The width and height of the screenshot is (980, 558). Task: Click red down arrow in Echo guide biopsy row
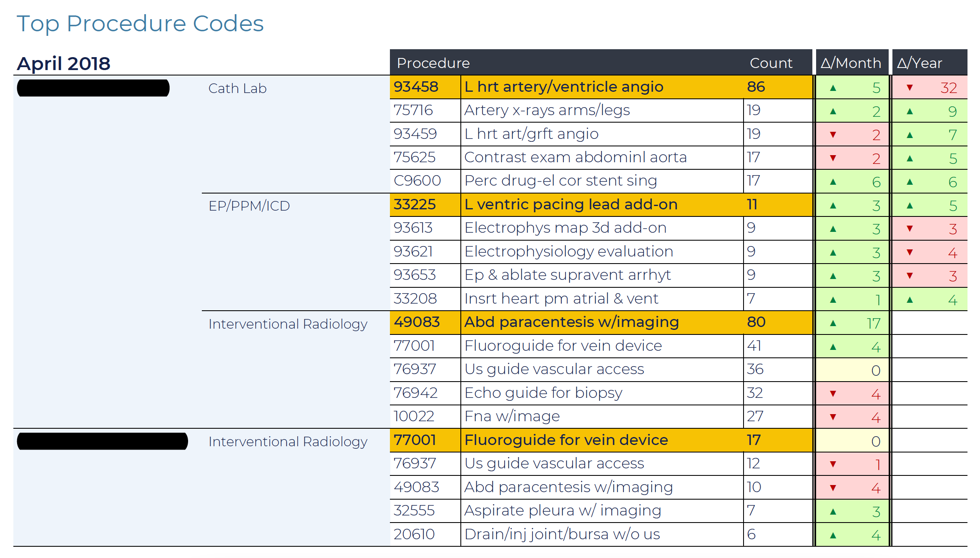point(833,394)
